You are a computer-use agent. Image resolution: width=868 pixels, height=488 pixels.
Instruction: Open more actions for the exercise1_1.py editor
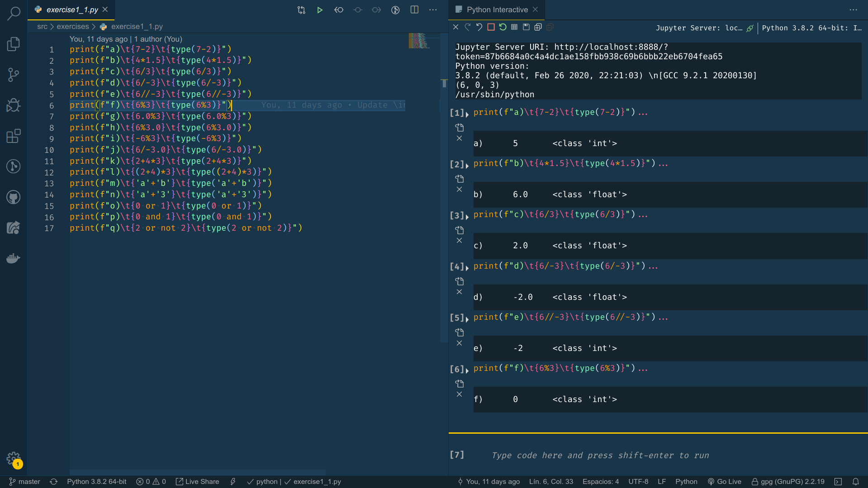[433, 10]
